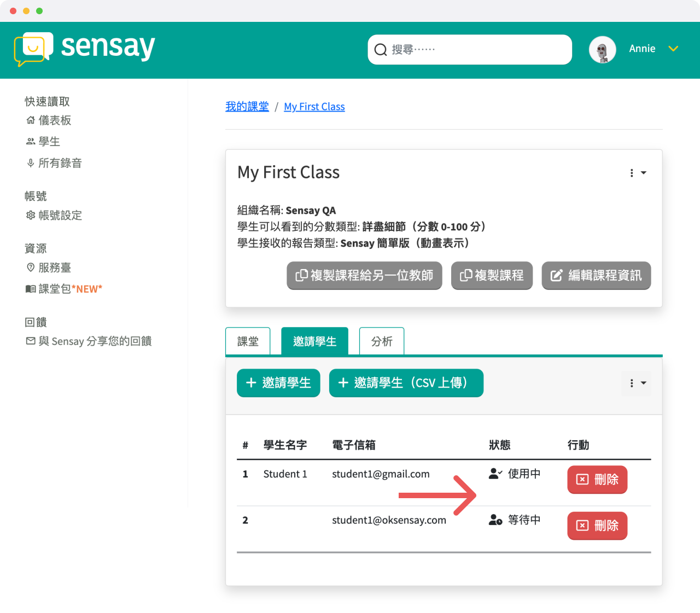Click the pin icon beside 服務臺
Screen dimensions: 700x613
coord(31,267)
